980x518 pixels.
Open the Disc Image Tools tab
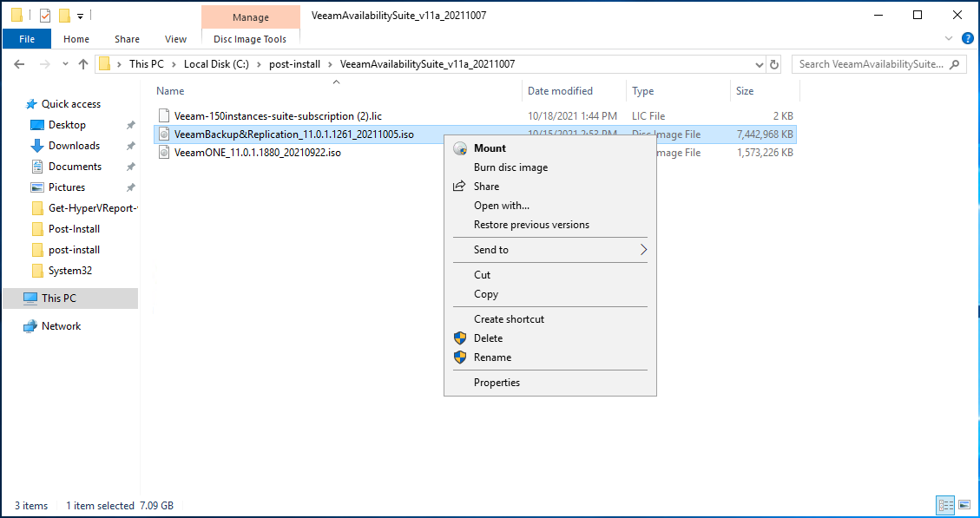point(250,39)
